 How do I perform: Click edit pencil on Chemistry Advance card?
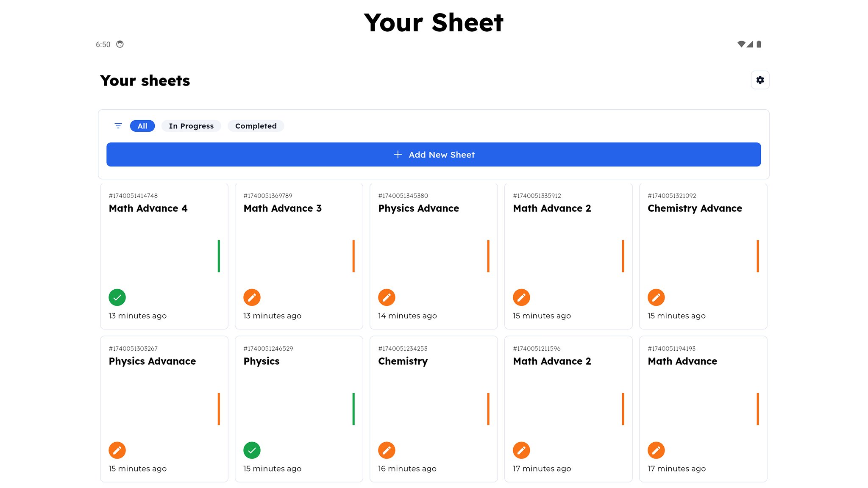(x=656, y=297)
